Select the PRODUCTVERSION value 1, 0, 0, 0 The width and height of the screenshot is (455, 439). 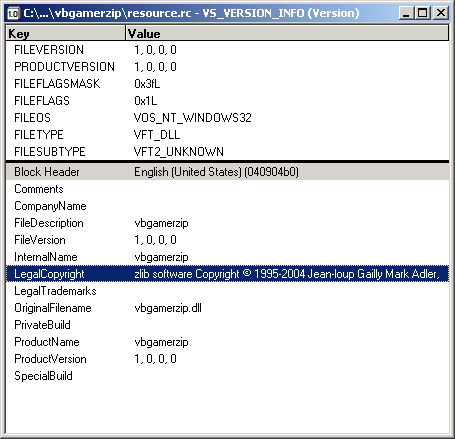pos(155,67)
